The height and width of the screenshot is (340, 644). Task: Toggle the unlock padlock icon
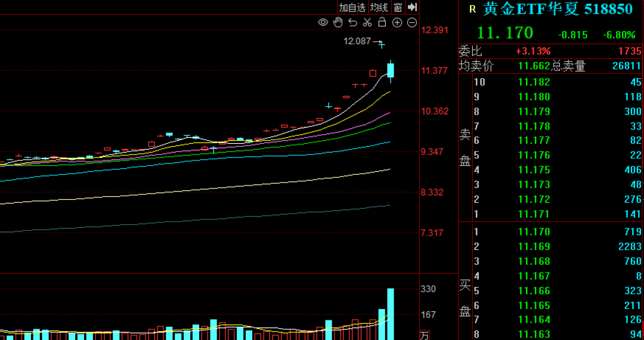382,23
